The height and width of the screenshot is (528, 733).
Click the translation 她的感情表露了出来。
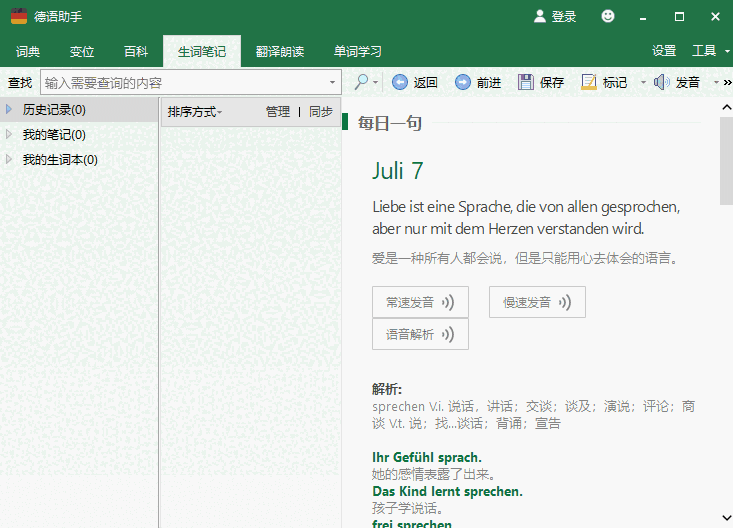pos(433,474)
